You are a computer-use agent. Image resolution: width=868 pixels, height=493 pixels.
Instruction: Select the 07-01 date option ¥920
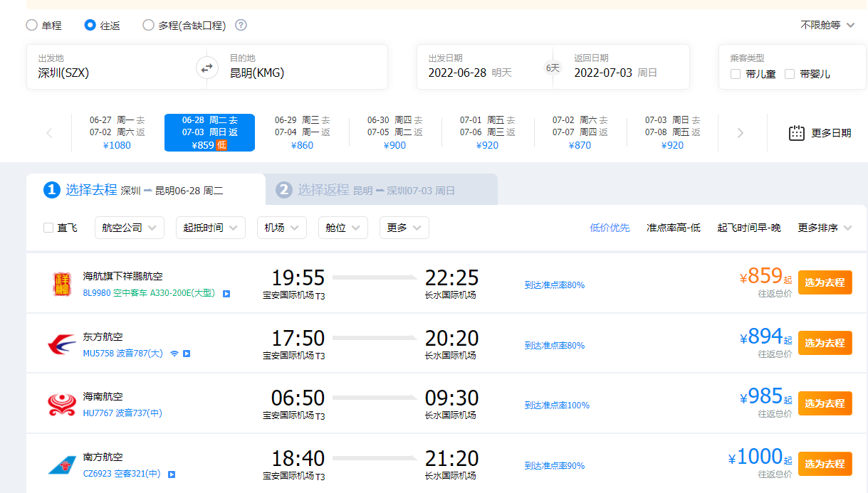click(x=487, y=133)
